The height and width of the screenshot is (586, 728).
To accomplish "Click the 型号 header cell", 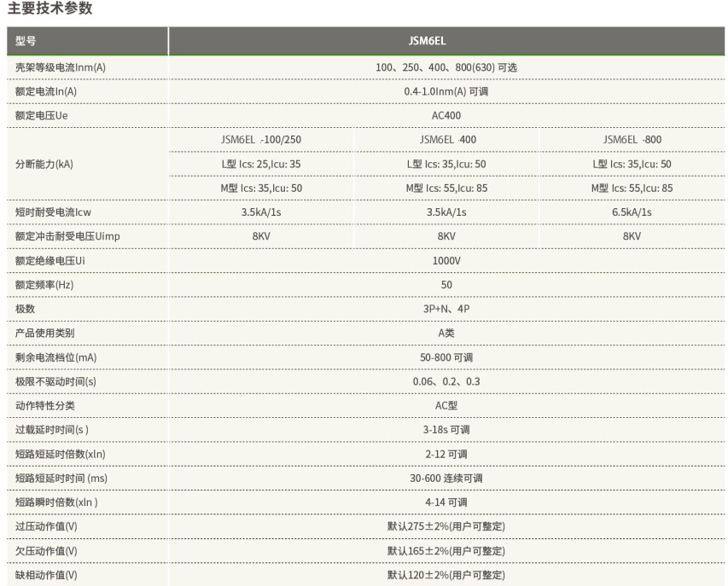I will click(26, 41).
